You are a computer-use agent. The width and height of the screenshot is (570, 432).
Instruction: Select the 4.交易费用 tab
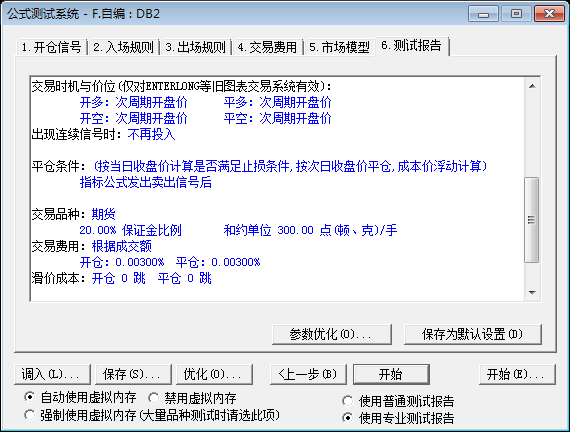tap(267, 47)
